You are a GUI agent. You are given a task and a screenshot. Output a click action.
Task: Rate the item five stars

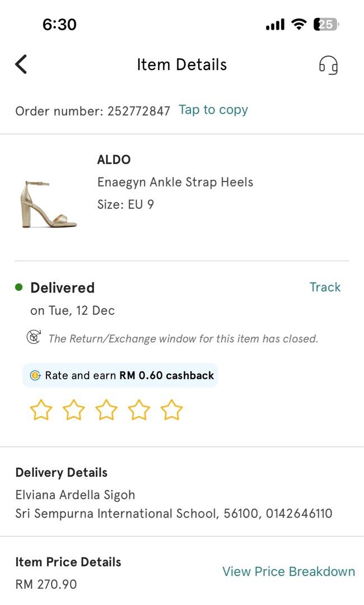[171, 409]
